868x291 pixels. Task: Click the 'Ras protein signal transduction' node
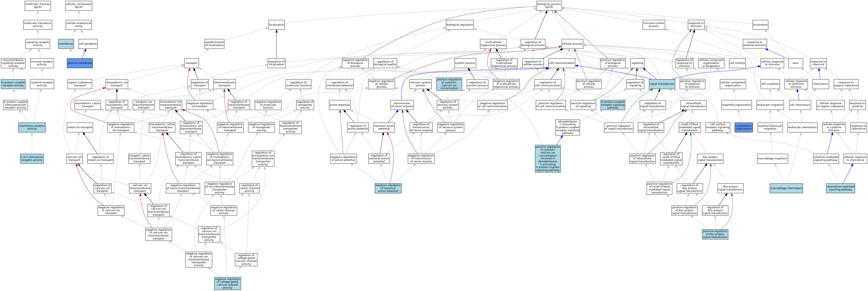pyautogui.click(x=710, y=158)
